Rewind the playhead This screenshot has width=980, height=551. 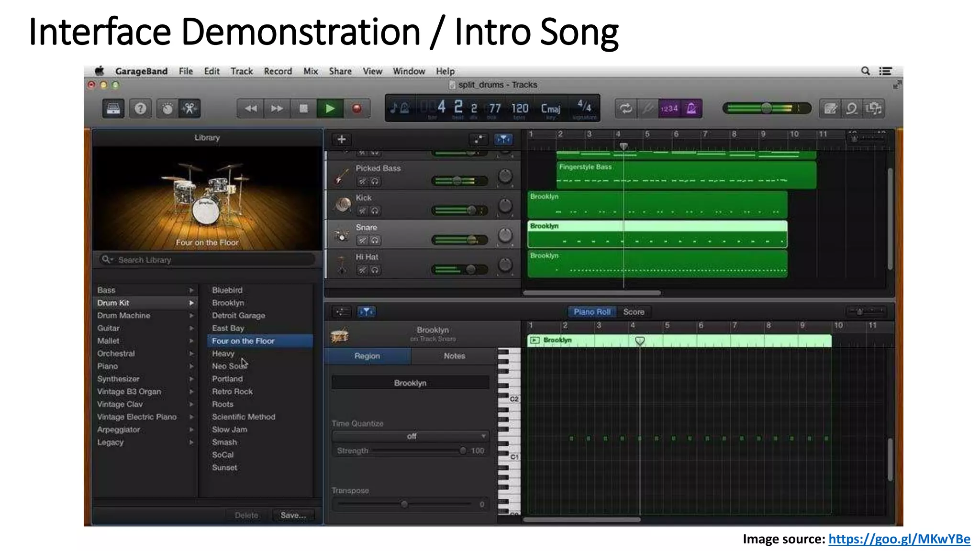[250, 109]
